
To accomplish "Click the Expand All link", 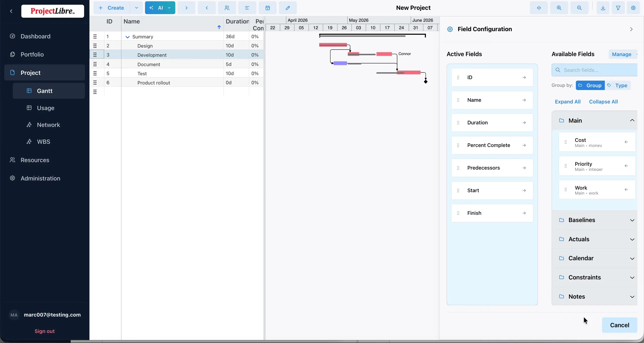I will [x=568, y=102].
